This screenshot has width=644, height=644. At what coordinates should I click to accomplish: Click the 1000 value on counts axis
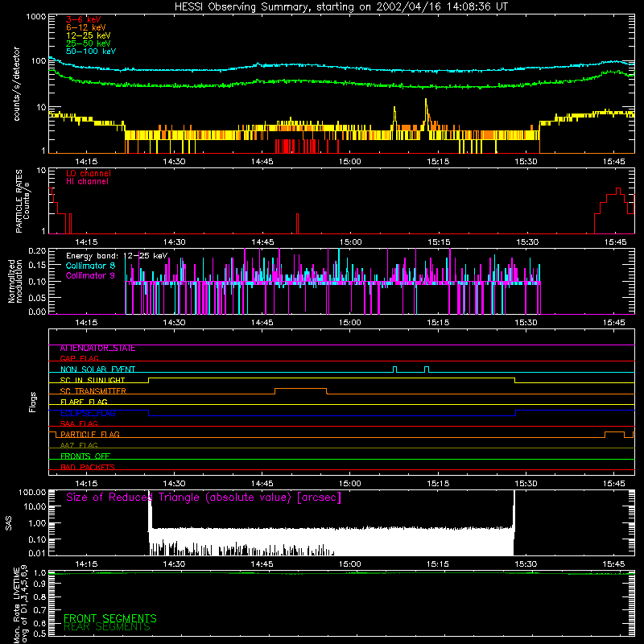click(x=36, y=17)
